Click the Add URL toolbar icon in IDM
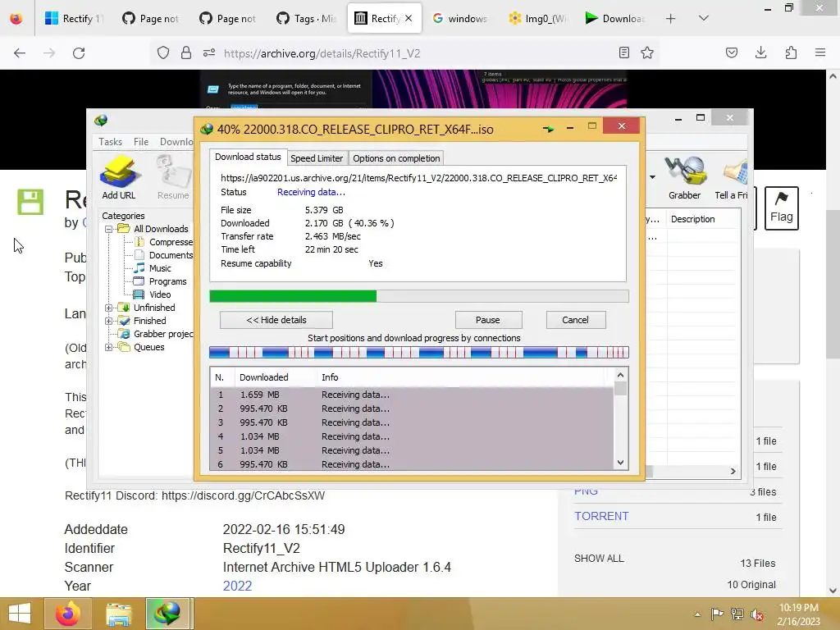This screenshot has height=630, width=840. coord(119,177)
